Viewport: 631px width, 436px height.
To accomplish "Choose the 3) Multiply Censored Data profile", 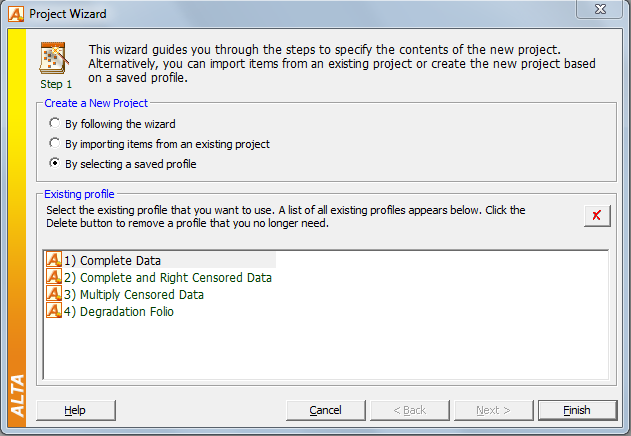I will (x=134, y=294).
